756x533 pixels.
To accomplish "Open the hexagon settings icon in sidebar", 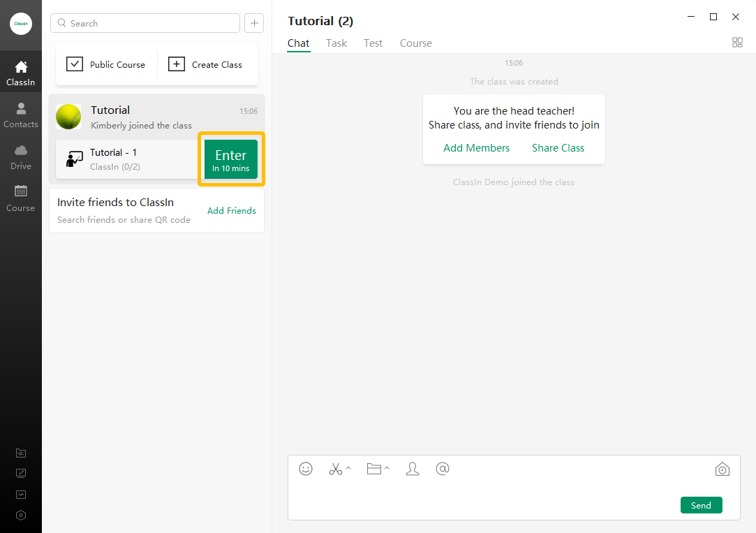I will [x=21, y=515].
